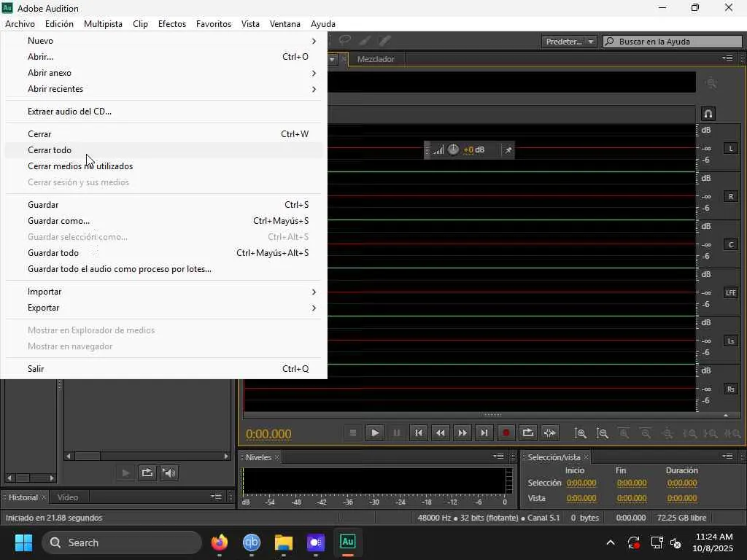Toggle Loop Playback in the Files panel
The image size is (747, 560).
[147, 472]
